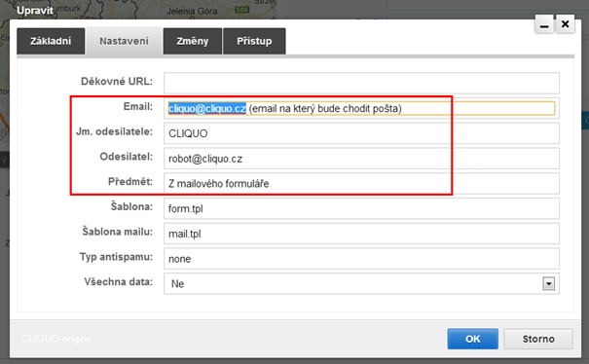Viewport: 589px width, 364px height.
Task: Switch to the Základní tab
Action: pos(51,41)
